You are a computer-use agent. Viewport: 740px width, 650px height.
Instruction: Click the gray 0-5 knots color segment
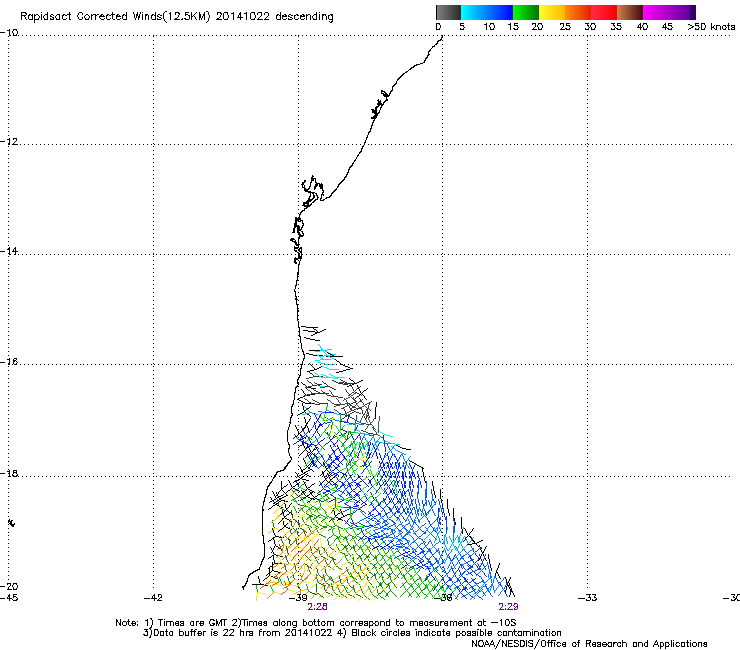tap(448, 12)
